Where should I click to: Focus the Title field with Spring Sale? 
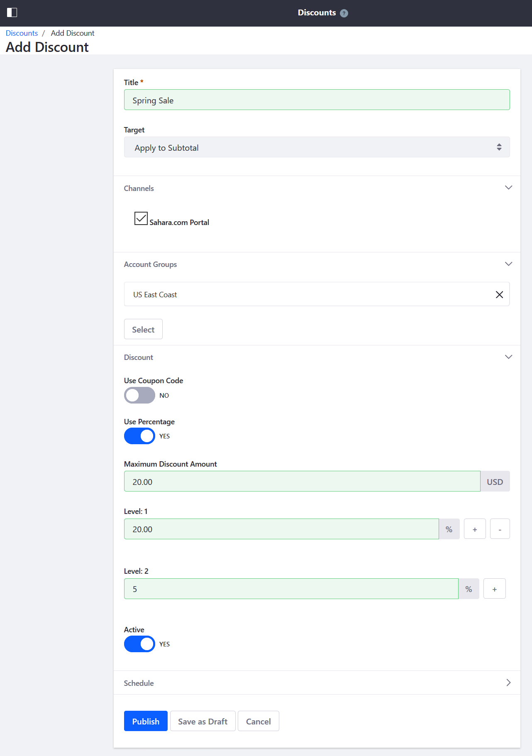[317, 100]
